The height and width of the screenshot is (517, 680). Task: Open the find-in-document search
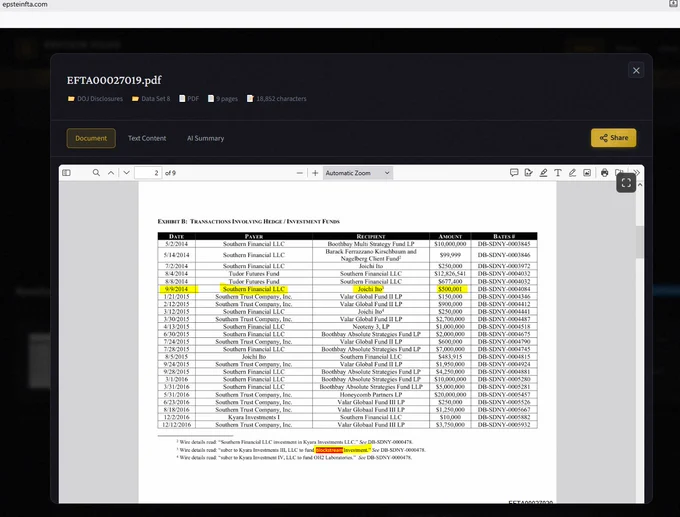click(96, 173)
